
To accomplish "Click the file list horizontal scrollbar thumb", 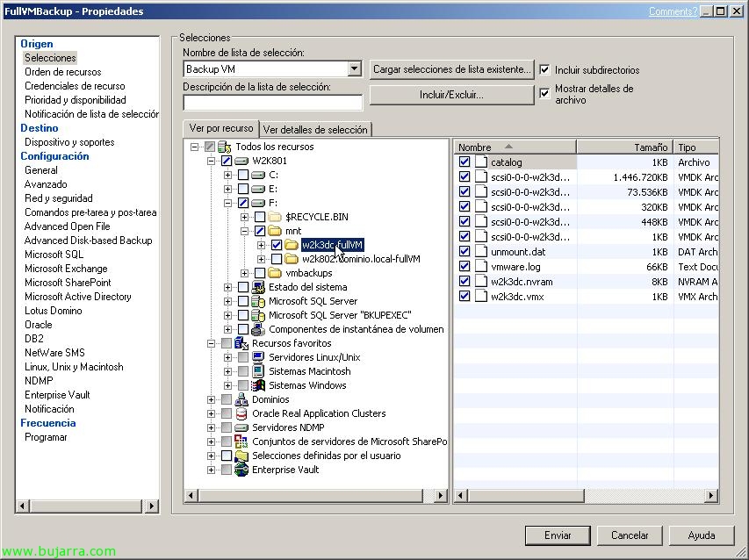I will pos(525,496).
